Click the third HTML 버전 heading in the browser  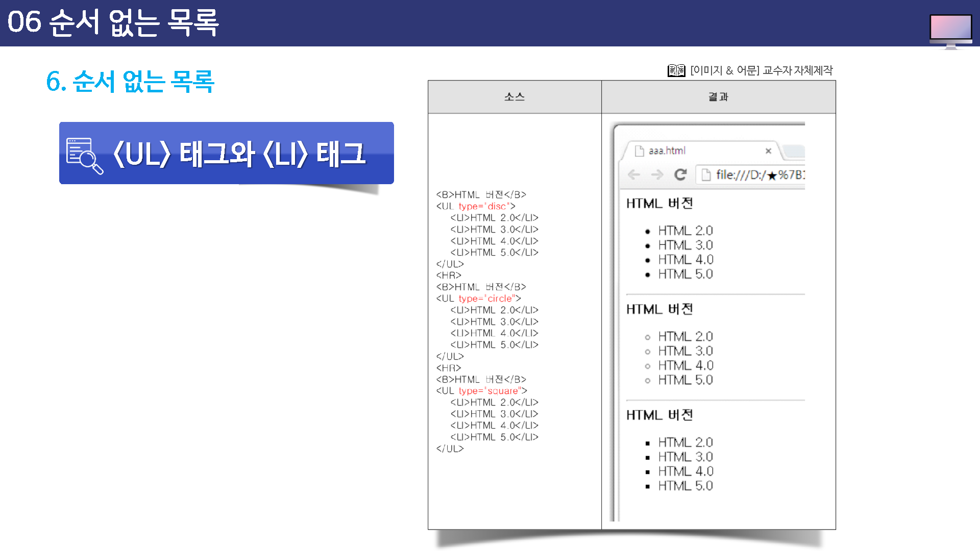(x=659, y=415)
